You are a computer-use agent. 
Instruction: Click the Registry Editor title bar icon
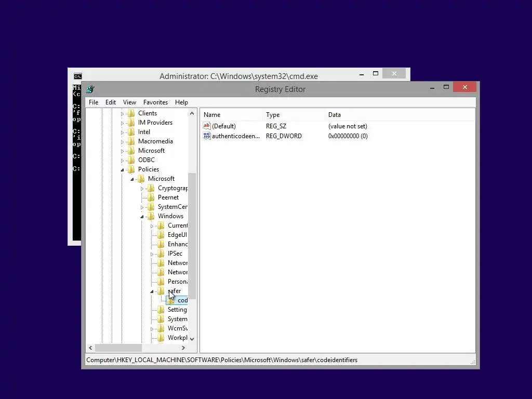click(x=90, y=89)
